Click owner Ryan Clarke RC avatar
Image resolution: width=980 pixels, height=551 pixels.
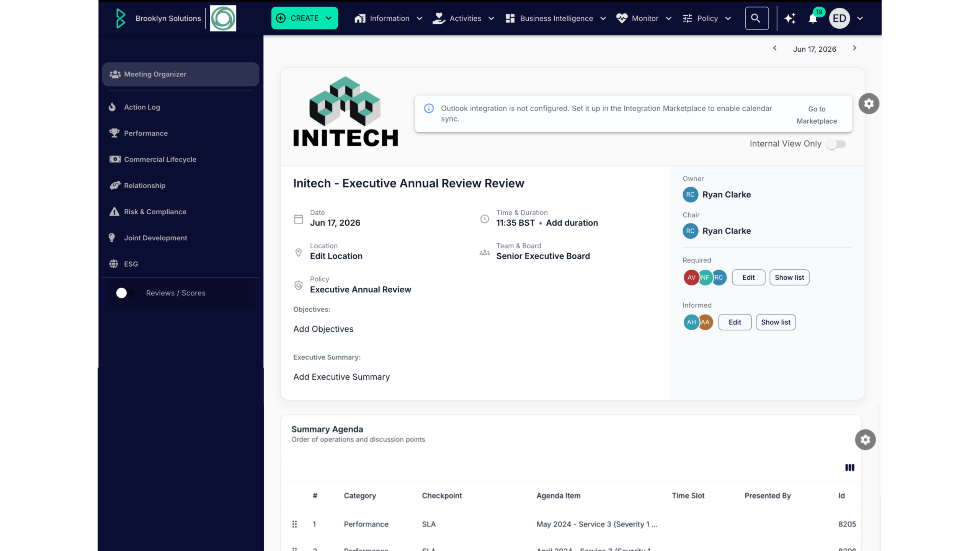pyautogui.click(x=690, y=195)
